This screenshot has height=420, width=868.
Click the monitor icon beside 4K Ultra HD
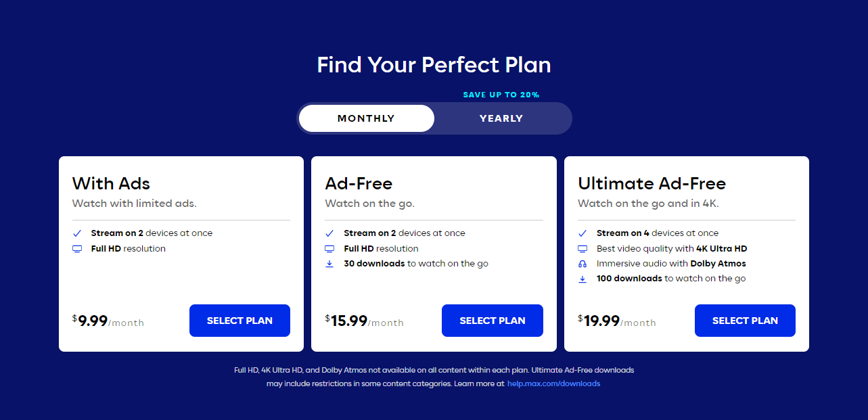tap(583, 249)
